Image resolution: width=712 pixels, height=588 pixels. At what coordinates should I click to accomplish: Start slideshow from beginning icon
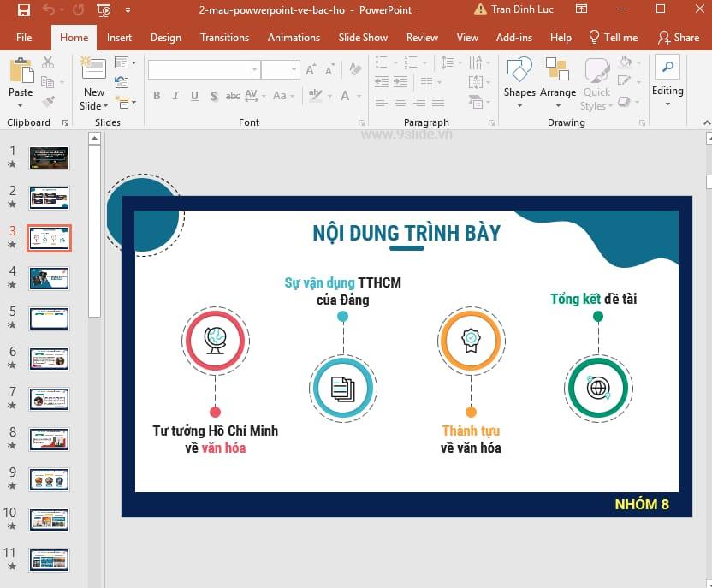pyautogui.click(x=103, y=10)
